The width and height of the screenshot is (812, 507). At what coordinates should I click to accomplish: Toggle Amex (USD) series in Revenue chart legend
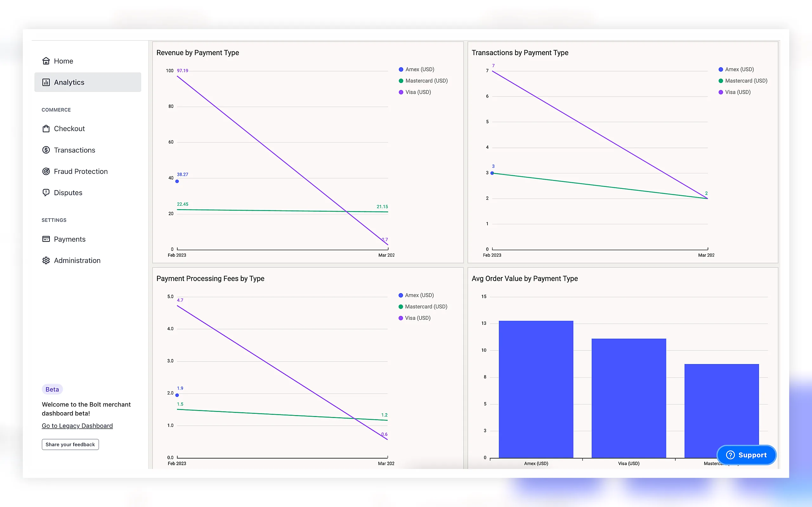416,69
